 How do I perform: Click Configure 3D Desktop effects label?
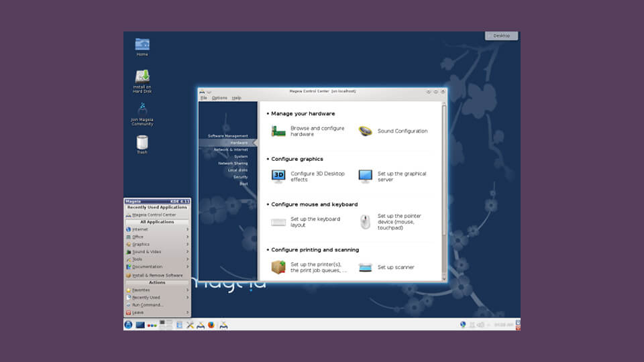pyautogui.click(x=317, y=176)
